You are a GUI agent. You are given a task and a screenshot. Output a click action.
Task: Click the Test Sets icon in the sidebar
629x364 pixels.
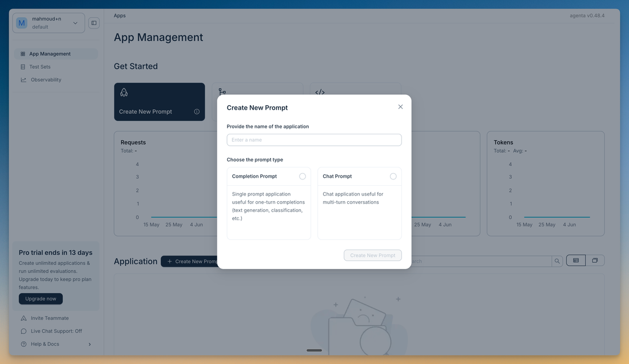point(22,66)
